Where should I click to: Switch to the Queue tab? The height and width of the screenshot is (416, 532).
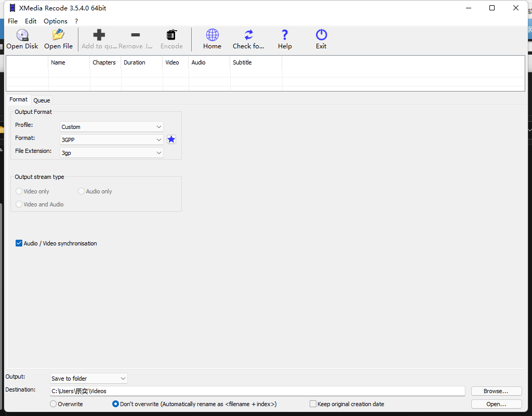[41, 100]
